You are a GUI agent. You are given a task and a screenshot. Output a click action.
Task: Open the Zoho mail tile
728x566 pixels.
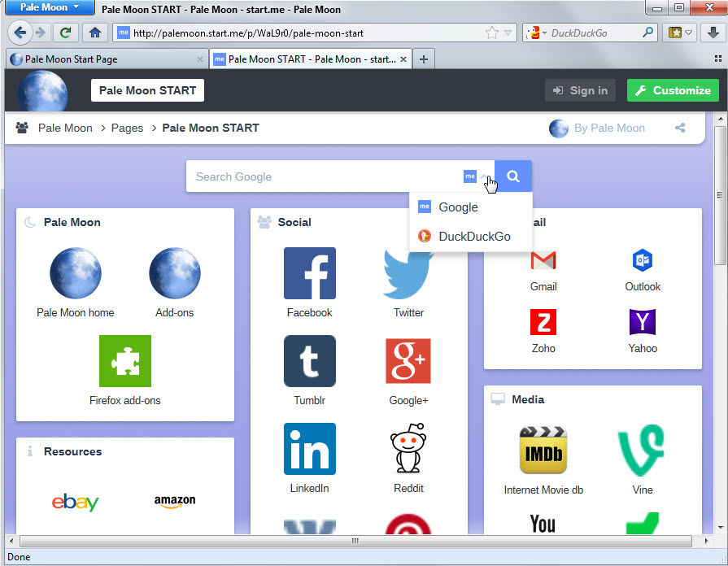543,322
